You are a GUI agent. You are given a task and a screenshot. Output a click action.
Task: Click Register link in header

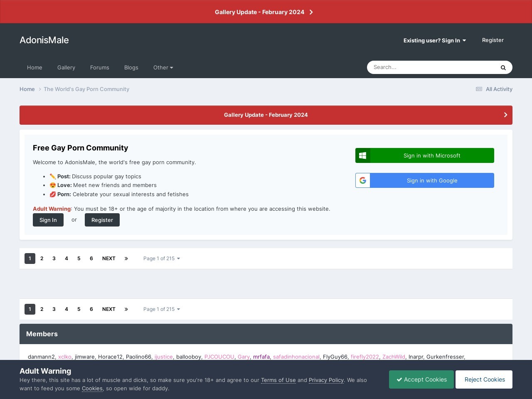tap(493, 40)
